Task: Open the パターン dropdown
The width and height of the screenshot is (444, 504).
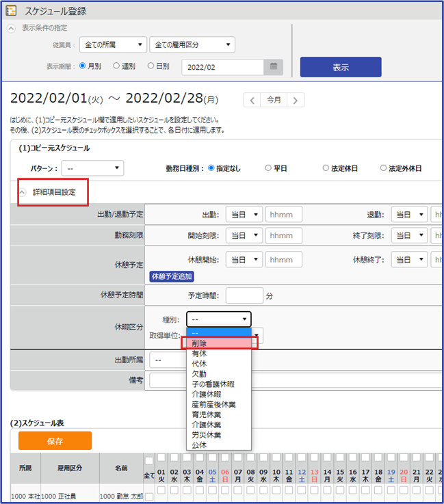Action: tap(92, 168)
